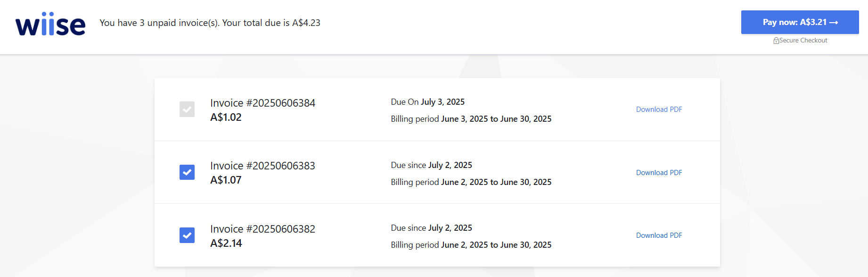868x277 pixels.
Task: Click the Secure Checkout text
Action: pos(803,41)
